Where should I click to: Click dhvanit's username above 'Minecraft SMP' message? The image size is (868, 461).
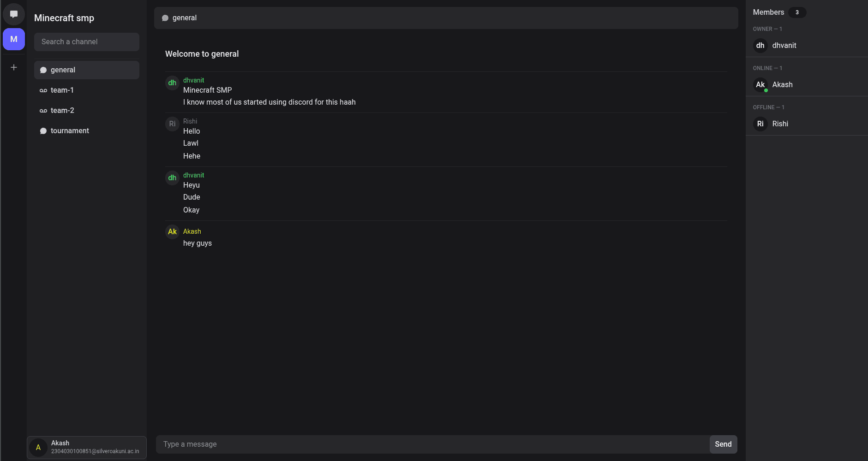[x=193, y=80]
